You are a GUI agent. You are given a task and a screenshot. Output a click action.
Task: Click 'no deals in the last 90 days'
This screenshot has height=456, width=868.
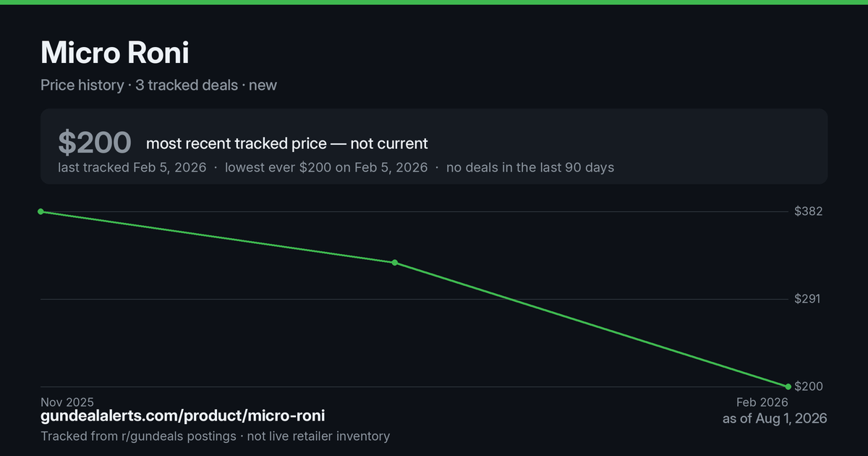(x=530, y=167)
